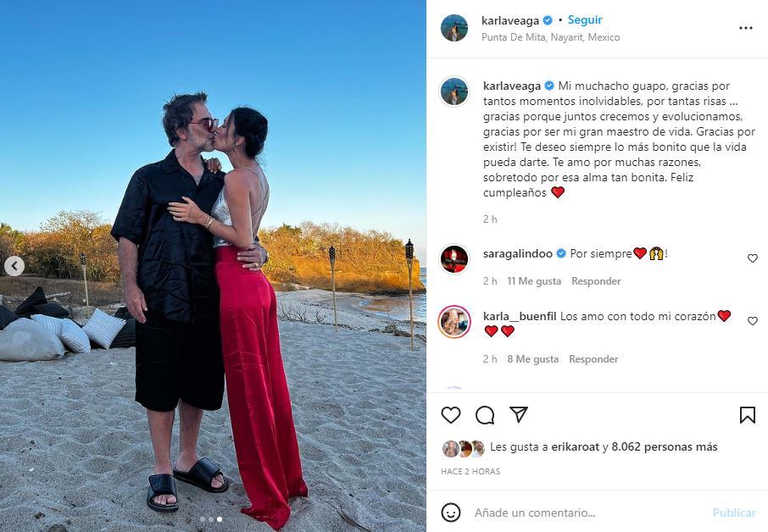Open the emoji picker smiley icon
This screenshot has width=768, height=532.
pos(451,513)
